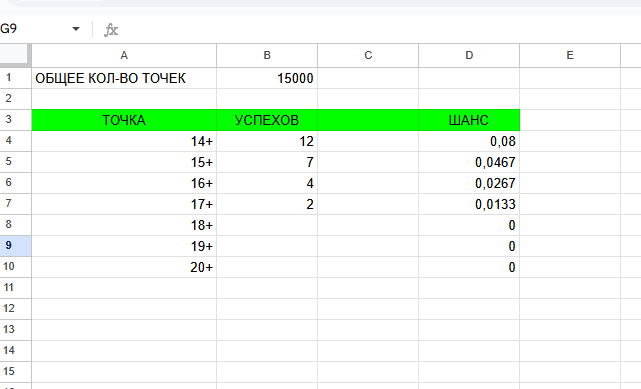
Task: Click successes cell with value 2
Action: [x=267, y=204]
